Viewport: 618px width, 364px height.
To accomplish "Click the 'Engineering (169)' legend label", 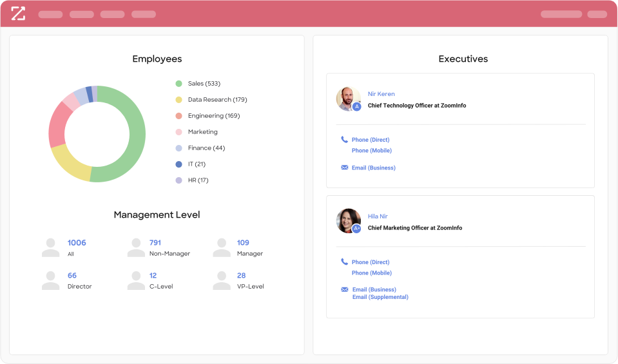I will pos(214,116).
